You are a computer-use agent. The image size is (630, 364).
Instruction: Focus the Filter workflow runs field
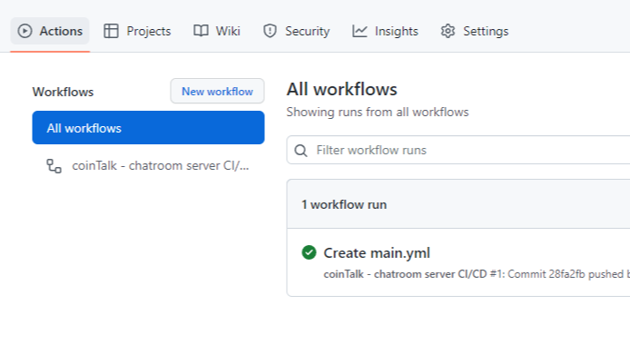pyautogui.click(x=458, y=150)
